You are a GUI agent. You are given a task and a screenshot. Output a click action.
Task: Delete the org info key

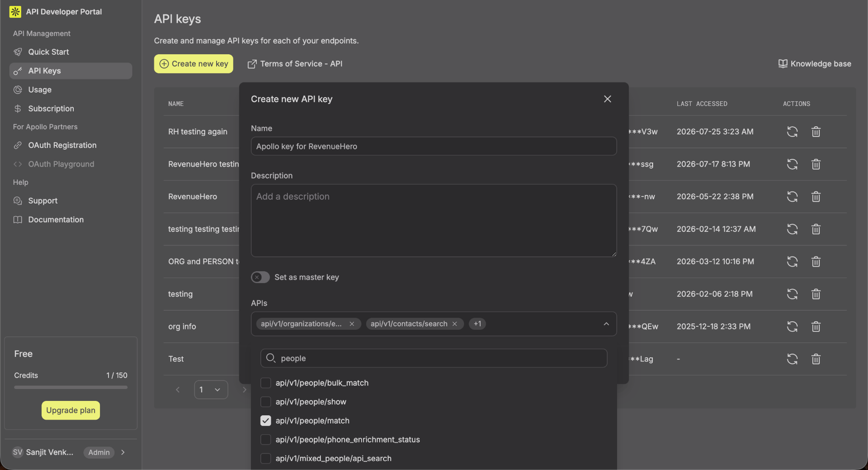(816, 326)
